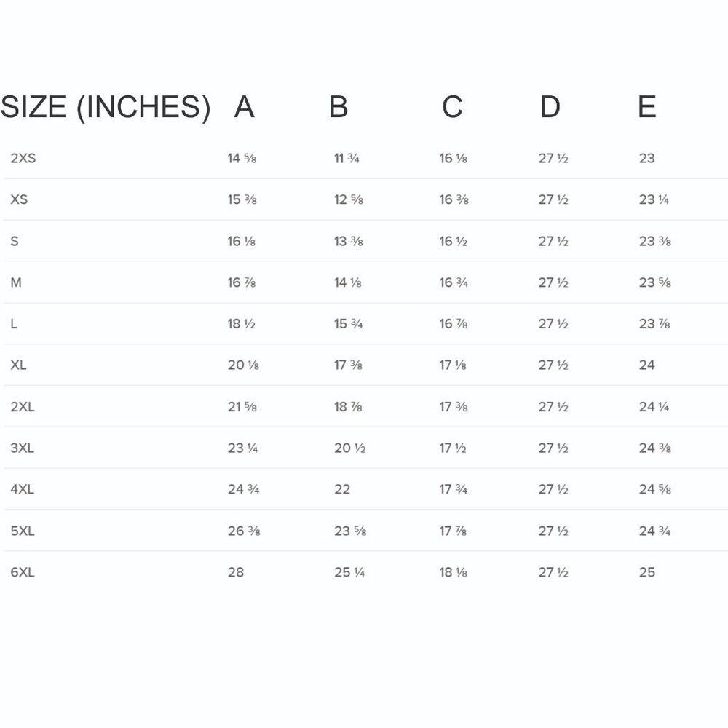
Task: Click the 4XL size row label
Action: point(23,489)
